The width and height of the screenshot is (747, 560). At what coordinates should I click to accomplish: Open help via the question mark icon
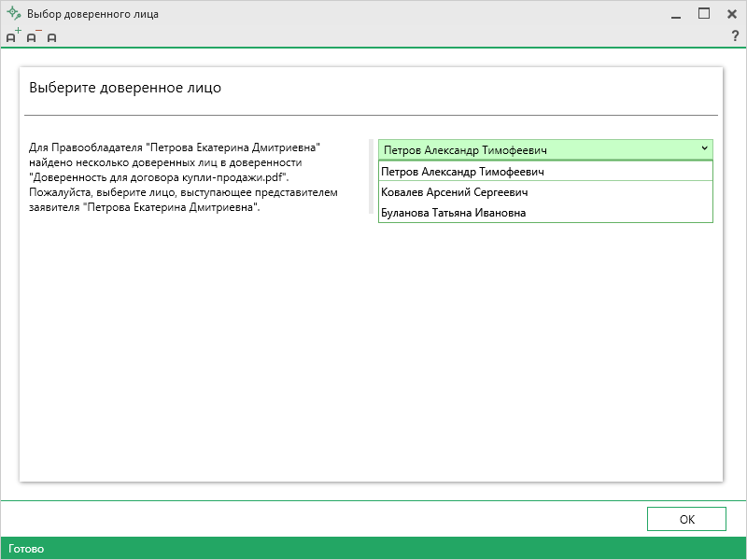[734, 36]
